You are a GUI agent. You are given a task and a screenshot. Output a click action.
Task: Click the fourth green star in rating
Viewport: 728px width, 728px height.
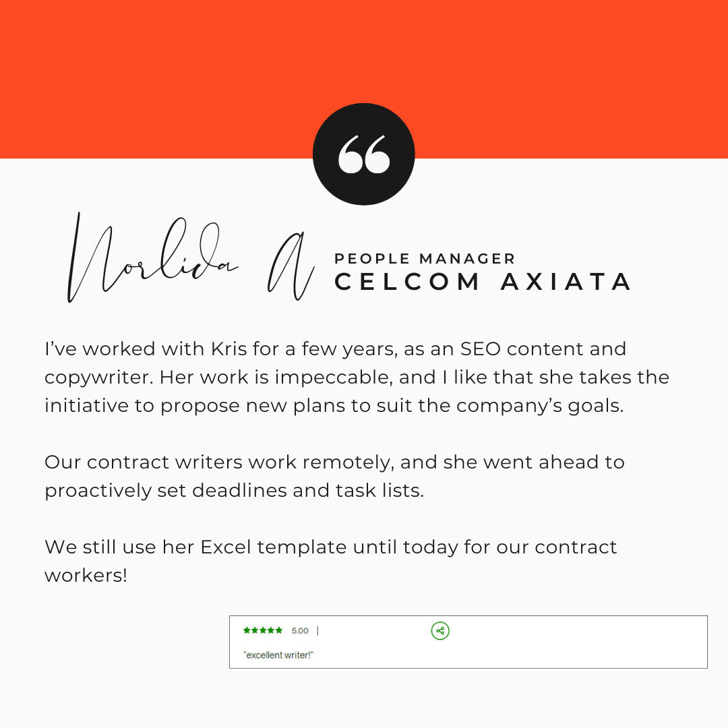point(271,630)
